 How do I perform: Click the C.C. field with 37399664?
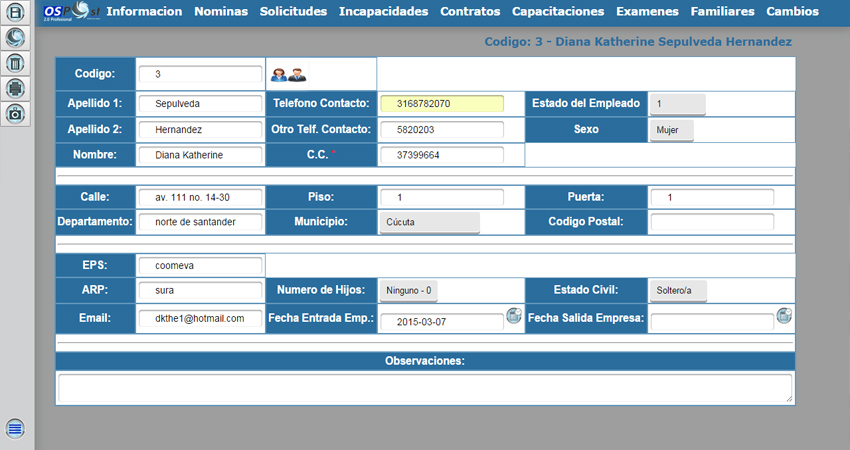pyautogui.click(x=442, y=155)
